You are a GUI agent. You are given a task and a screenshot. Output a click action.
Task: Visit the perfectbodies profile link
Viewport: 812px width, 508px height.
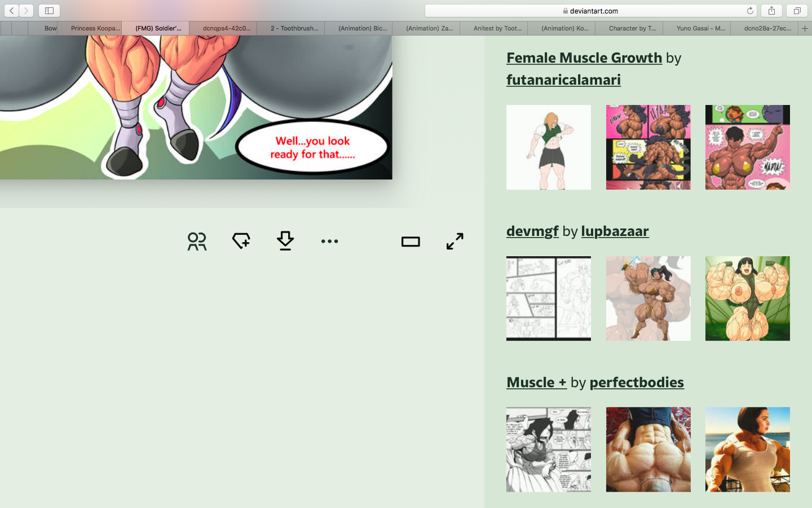click(x=637, y=382)
